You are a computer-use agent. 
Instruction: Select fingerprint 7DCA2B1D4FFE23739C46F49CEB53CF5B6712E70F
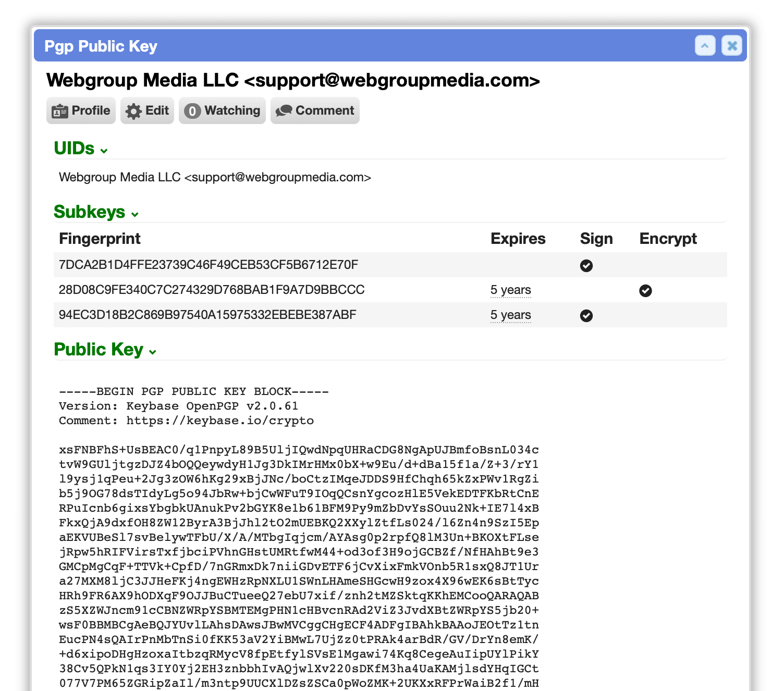(209, 265)
